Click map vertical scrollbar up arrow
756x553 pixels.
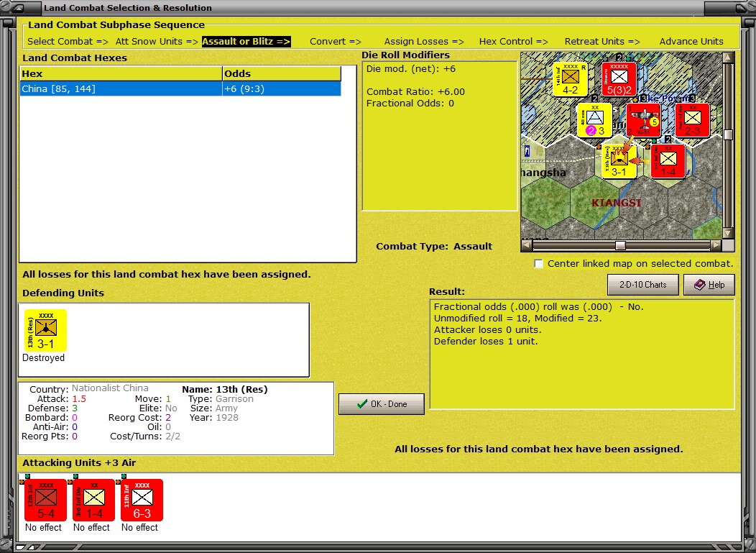tap(728, 58)
